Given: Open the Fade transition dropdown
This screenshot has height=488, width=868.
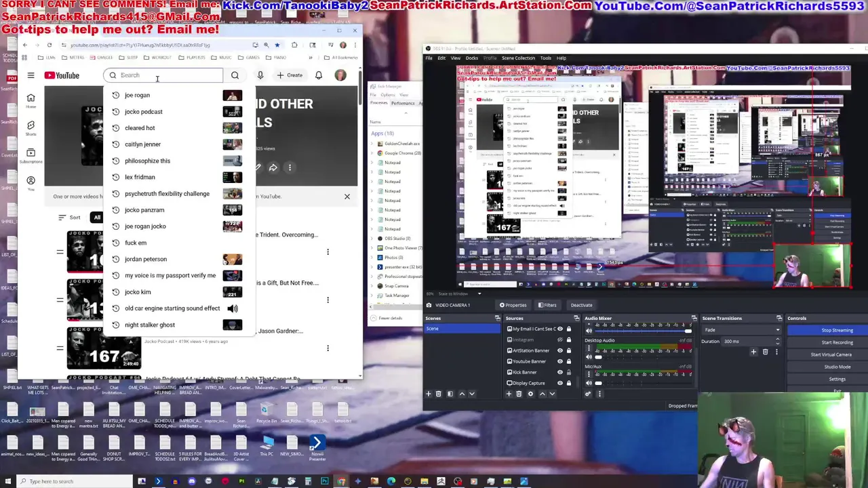Looking at the screenshot, I should [x=742, y=330].
